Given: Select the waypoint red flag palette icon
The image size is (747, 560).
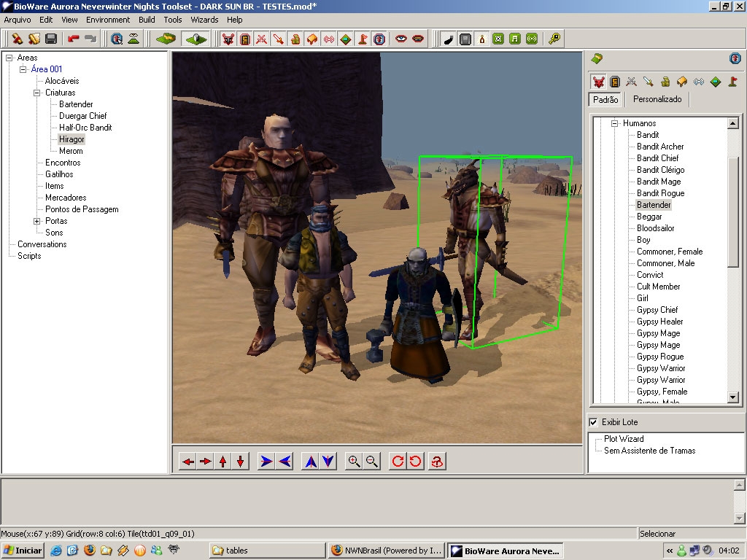Looking at the screenshot, I should coord(732,82).
